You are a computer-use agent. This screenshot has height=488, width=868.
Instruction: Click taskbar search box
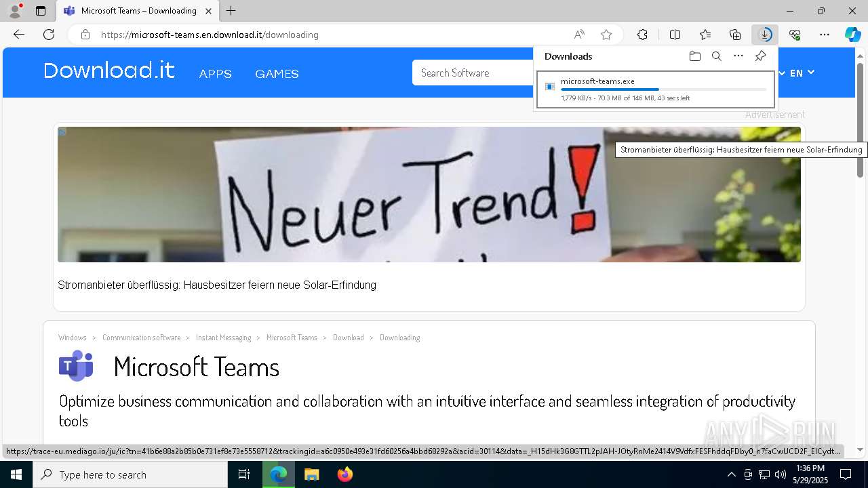130,474
